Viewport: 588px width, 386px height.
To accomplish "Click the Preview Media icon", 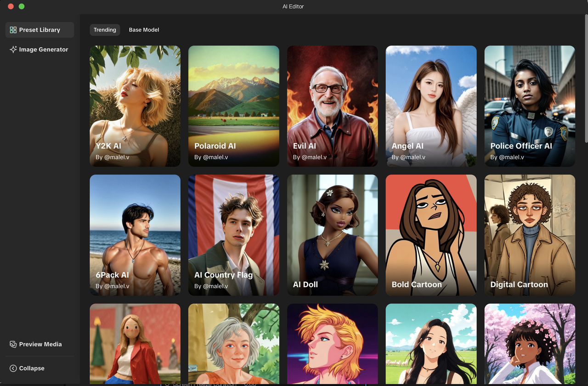I will [13, 344].
